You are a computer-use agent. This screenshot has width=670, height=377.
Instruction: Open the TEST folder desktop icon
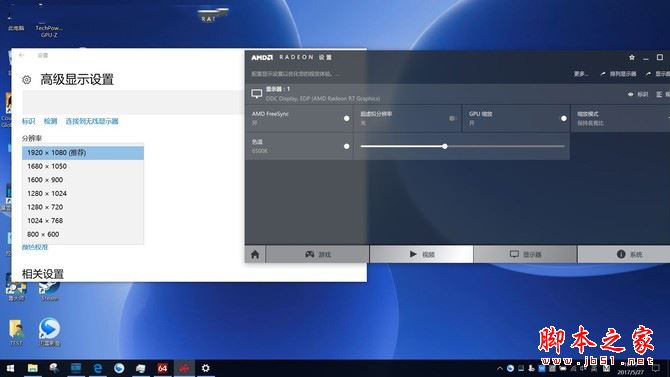(x=16, y=332)
